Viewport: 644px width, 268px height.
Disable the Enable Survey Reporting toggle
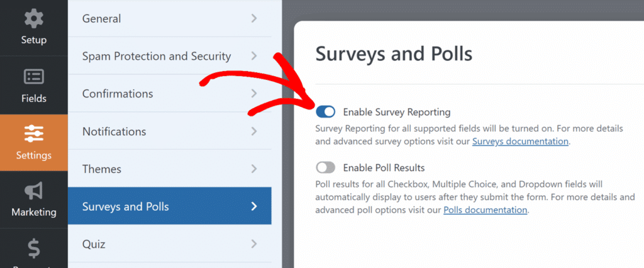326,112
